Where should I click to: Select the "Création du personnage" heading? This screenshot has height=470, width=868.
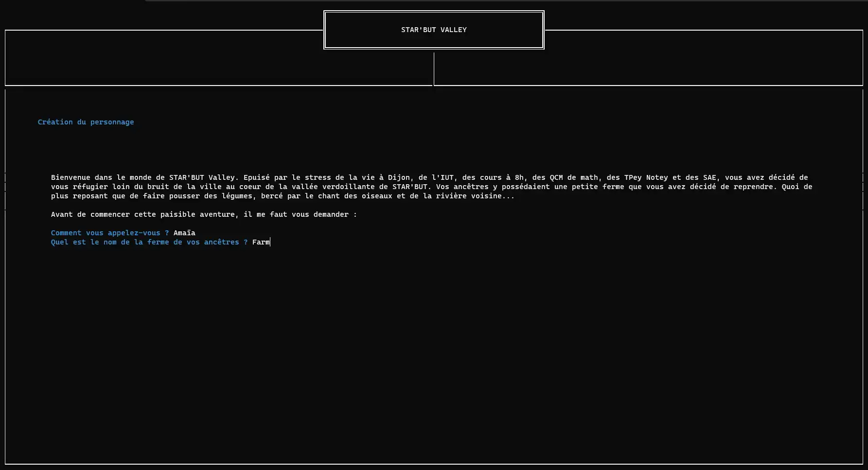[86, 122]
